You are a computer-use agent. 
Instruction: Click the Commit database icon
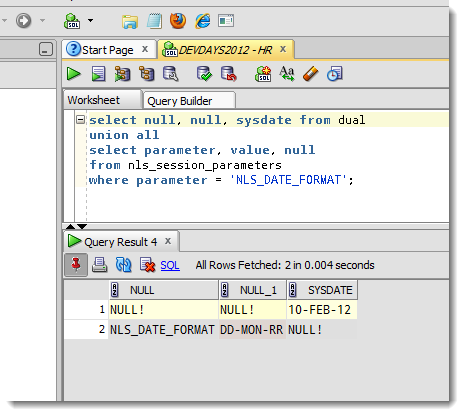coord(204,74)
